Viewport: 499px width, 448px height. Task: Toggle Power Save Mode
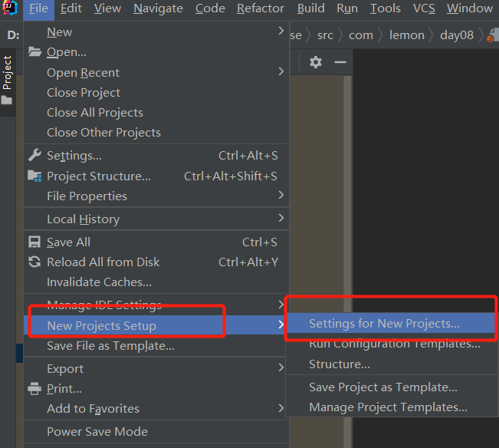[97, 432]
